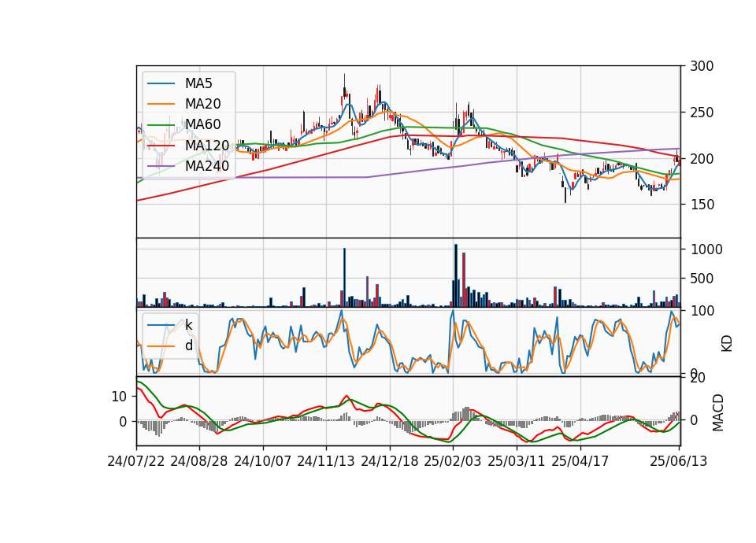Click the 25/03/11 date axis label
Screen dimensions: 756x543
point(517,461)
